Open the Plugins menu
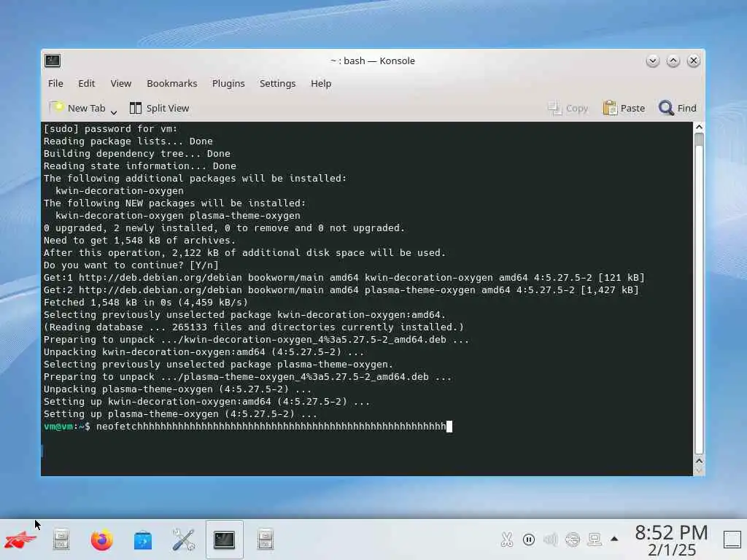The image size is (747, 560). (228, 83)
